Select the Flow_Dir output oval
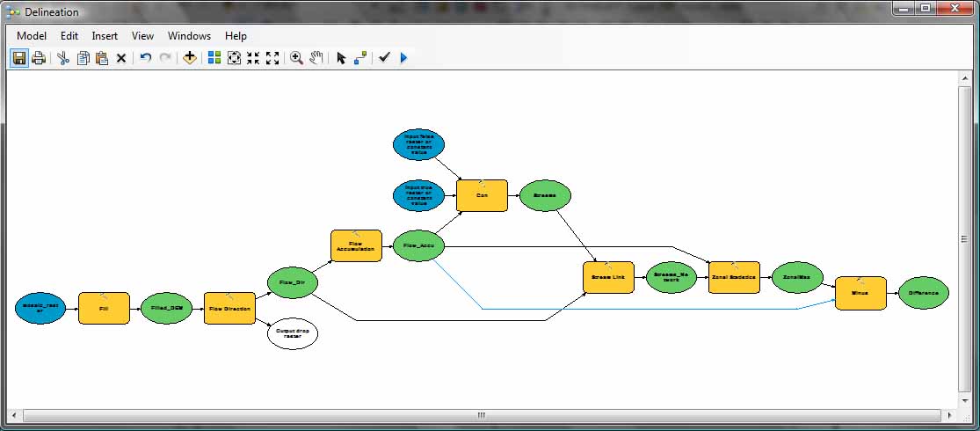The width and height of the screenshot is (980, 431). point(293,282)
